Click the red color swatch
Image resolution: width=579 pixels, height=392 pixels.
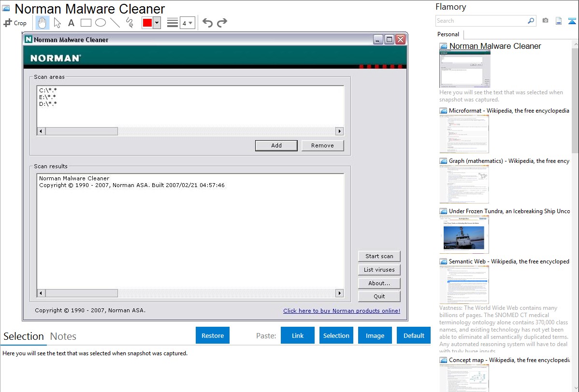(x=147, y=23)
